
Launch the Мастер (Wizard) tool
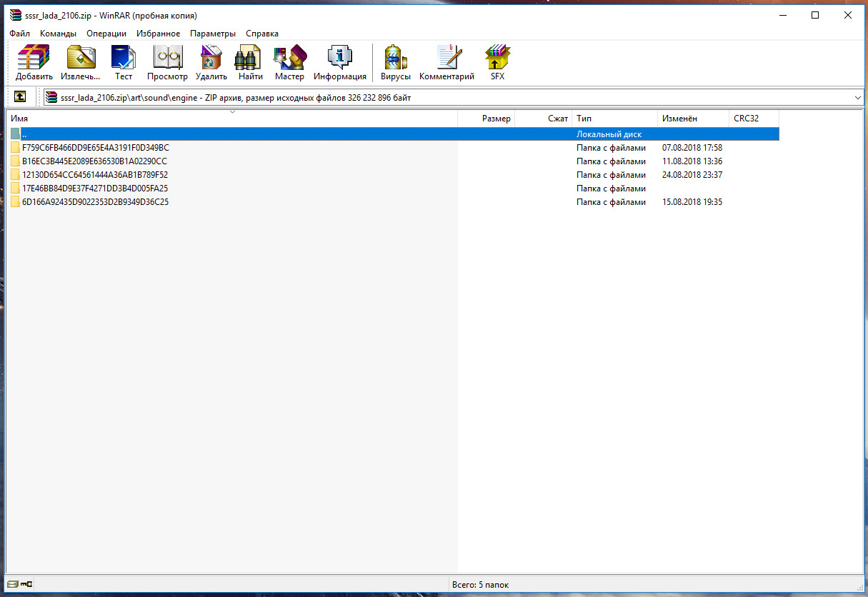[x=289, y=63]
